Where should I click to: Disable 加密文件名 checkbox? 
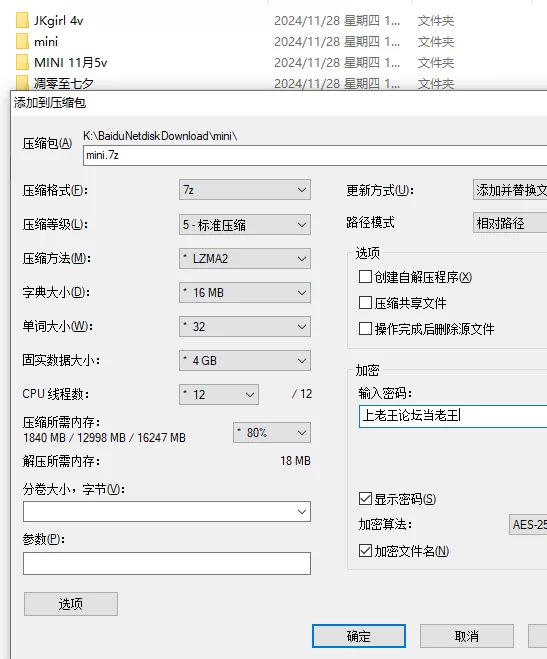click(x=365, y=551)
